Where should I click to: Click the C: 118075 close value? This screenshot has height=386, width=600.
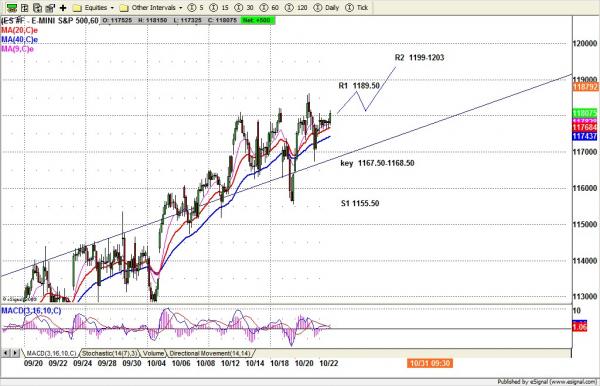(x=222, y=20)
